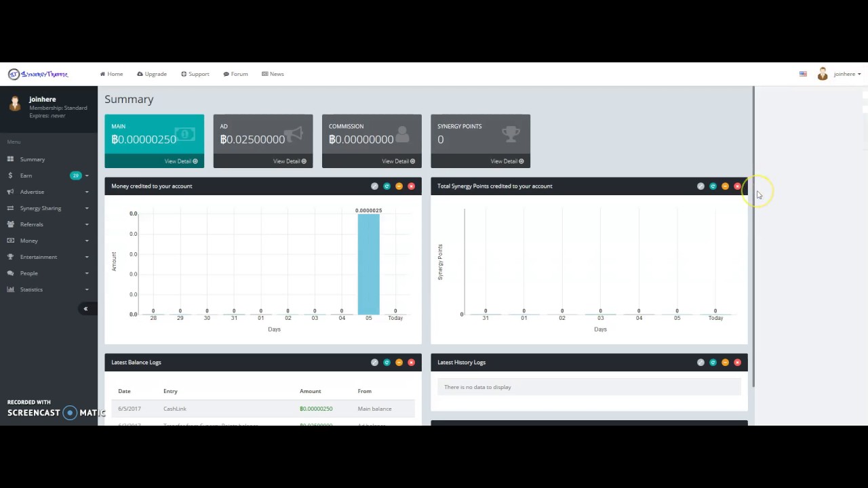
Task: Refresh the Latest Balance Logs panel
Action: coord(387,363)
